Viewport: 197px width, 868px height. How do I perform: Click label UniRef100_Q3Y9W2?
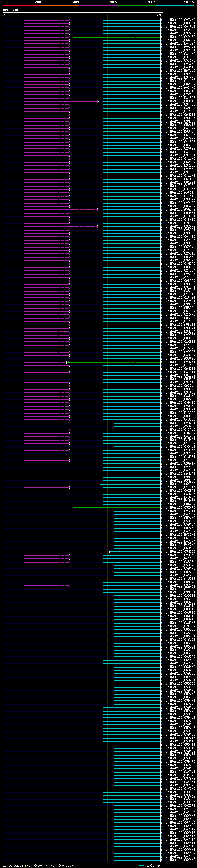tap(180, 789)
